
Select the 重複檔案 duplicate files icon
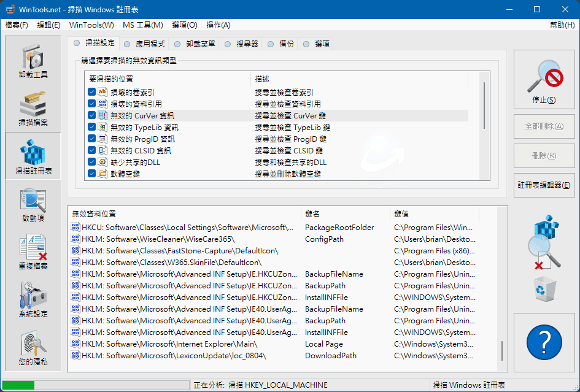33,252
